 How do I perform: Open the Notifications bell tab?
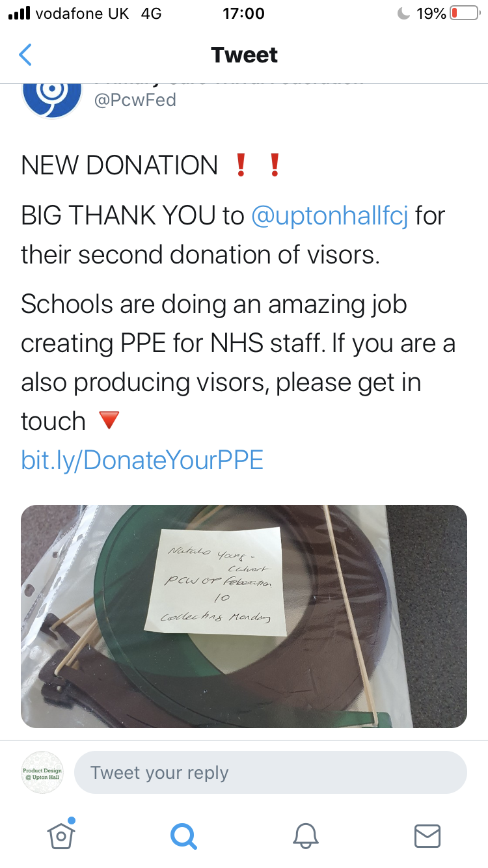coord(305,835)
